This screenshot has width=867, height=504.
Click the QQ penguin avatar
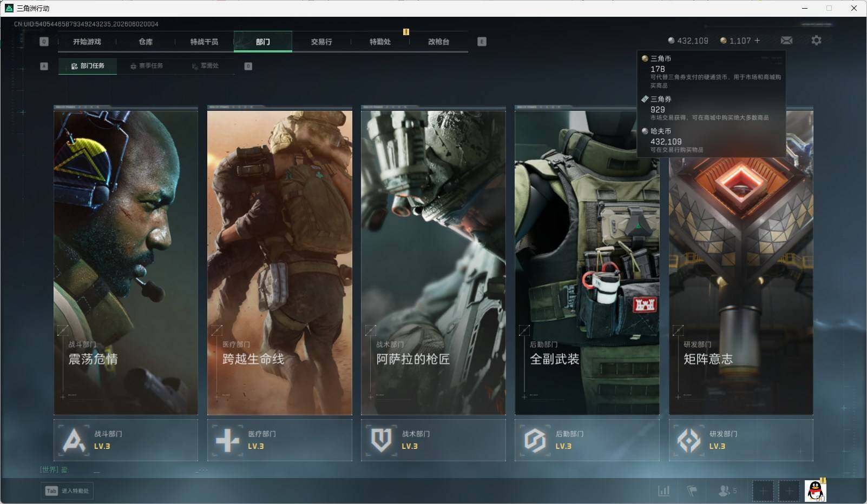coord(816,491)
